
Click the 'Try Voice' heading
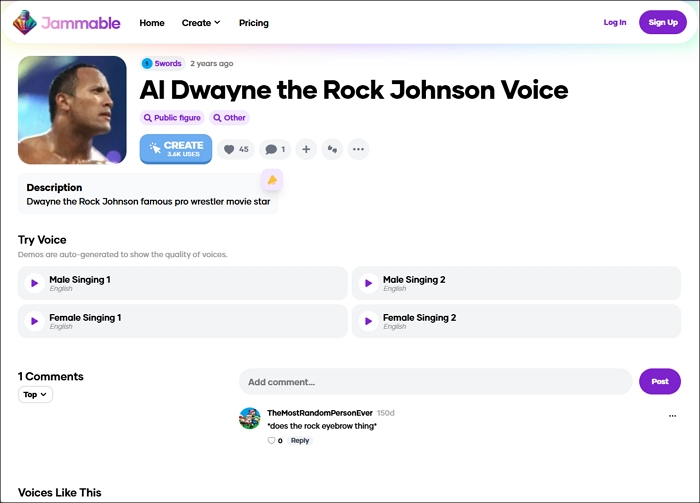42,240
